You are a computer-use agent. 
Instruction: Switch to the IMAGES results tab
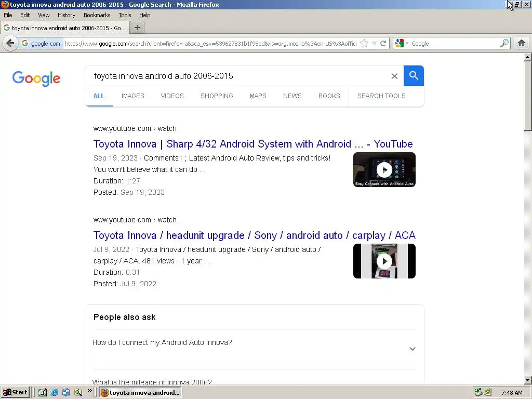point(133,96)
